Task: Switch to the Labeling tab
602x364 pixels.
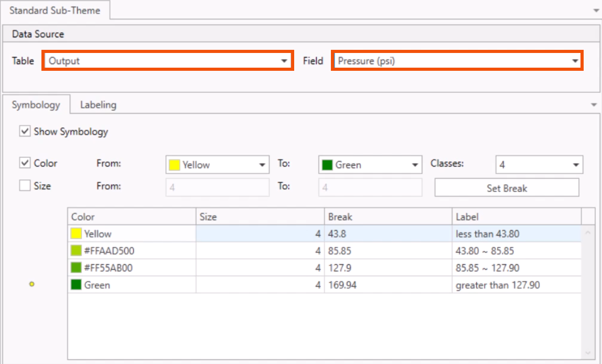Action: tap(98, 105)
